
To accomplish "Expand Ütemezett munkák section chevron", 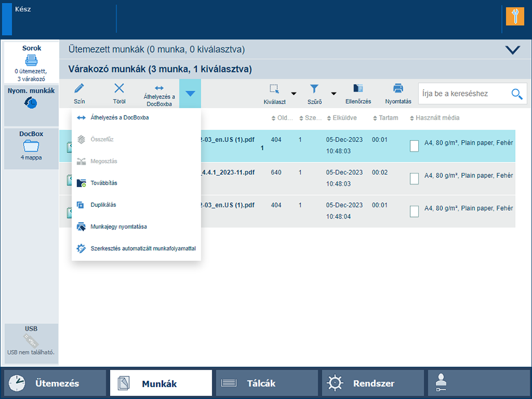I will [513, 50].
